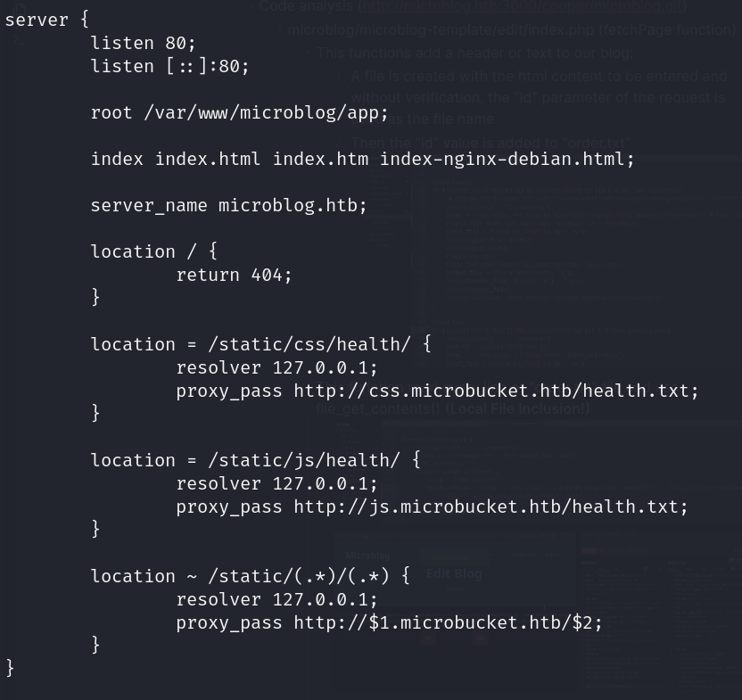Click the /static/css/health/ location line
This screenshot has width=742, height=700.
click(260, 344)
